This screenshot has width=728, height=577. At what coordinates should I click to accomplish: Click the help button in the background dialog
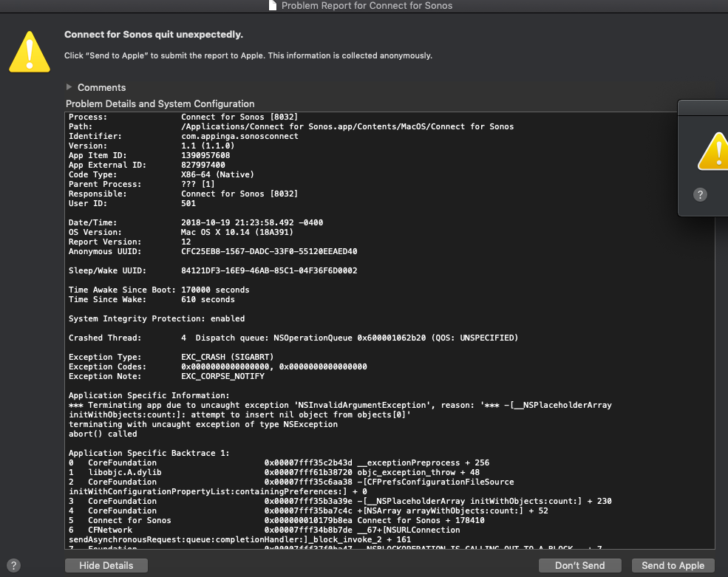(x=700, y=194)
